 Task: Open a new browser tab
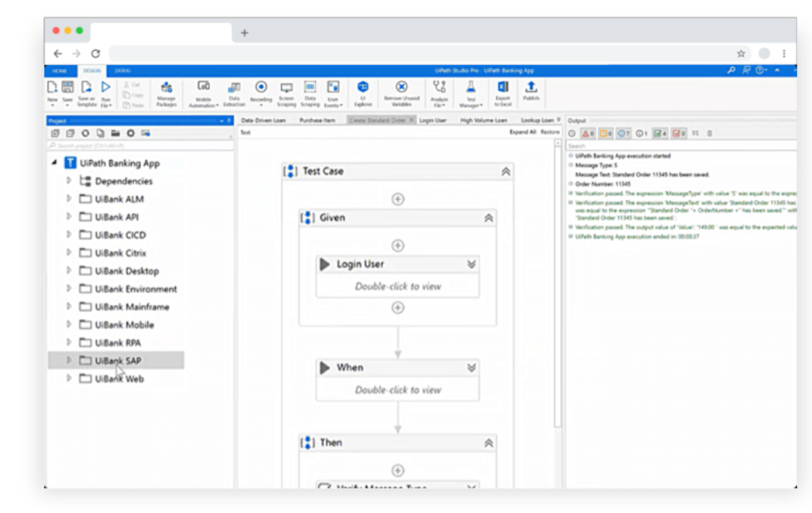pos(244,33)
